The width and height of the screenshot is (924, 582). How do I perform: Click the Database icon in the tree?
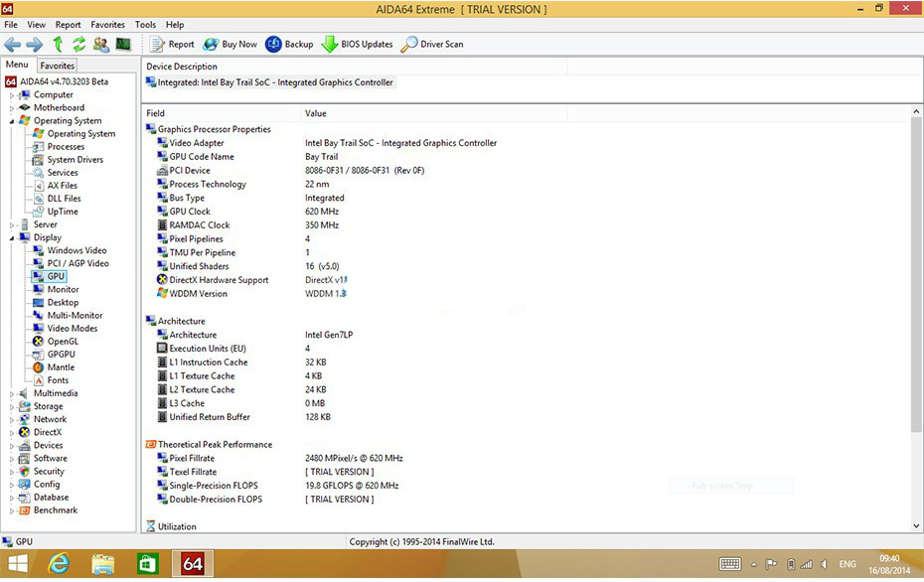(24, 498)
